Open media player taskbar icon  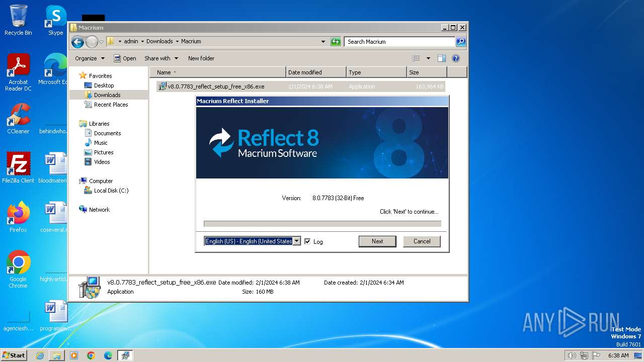click(74, 355)
